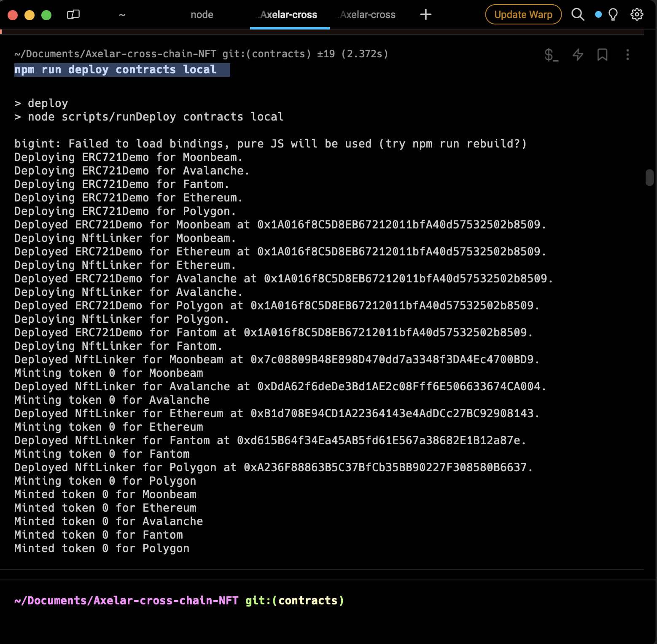This screenshot has width=657, height=644.
Task: Click 'Minted token 0 for Avalanche' line
Action: [x=109, y=521]
